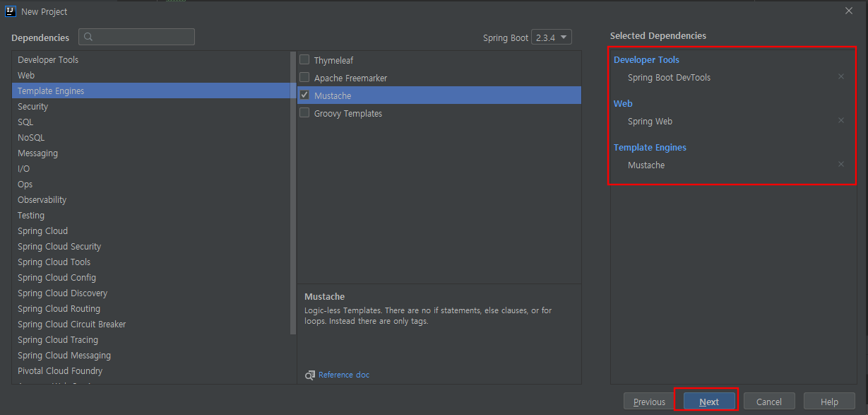Click the category list scrollbar
This screenshot has height=415, width=868.
[293, 192]
